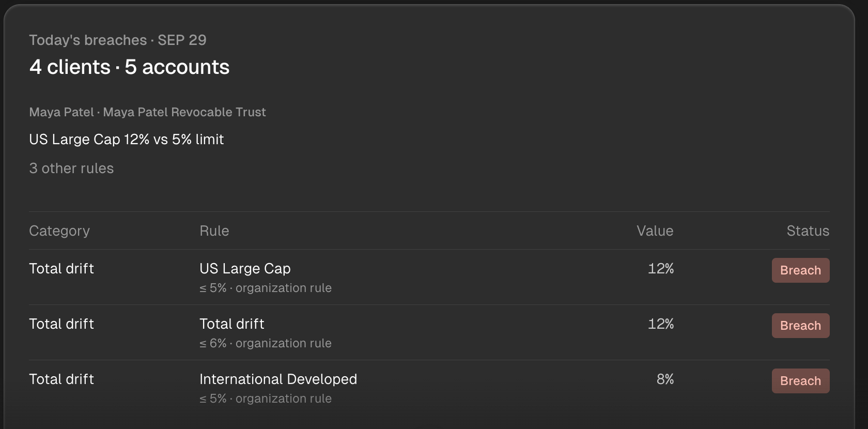Click Total drift category in International Developed row

(x=61, y=379)
